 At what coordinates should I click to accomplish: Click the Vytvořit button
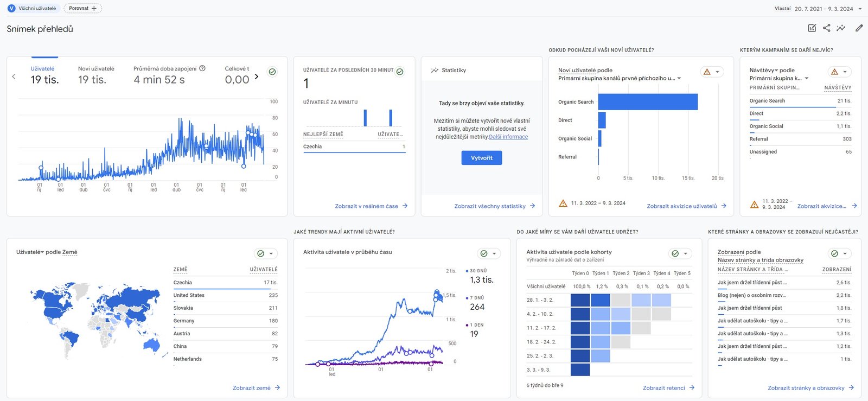482,158
